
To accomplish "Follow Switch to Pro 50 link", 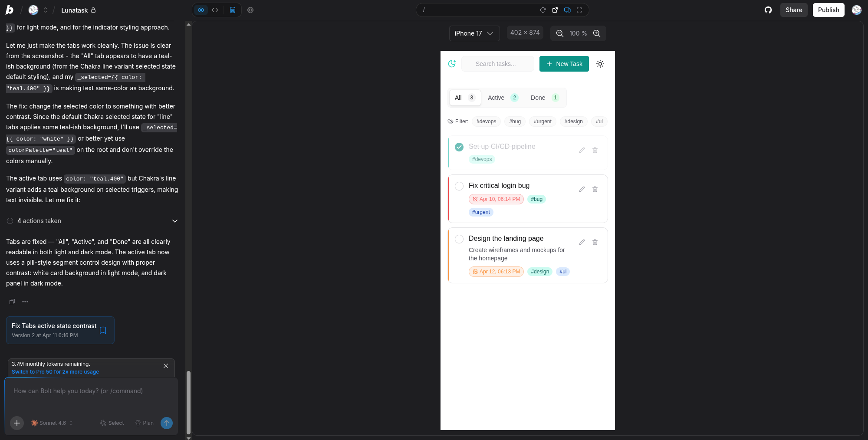I will pyautogui.click(x=55, y=372).
